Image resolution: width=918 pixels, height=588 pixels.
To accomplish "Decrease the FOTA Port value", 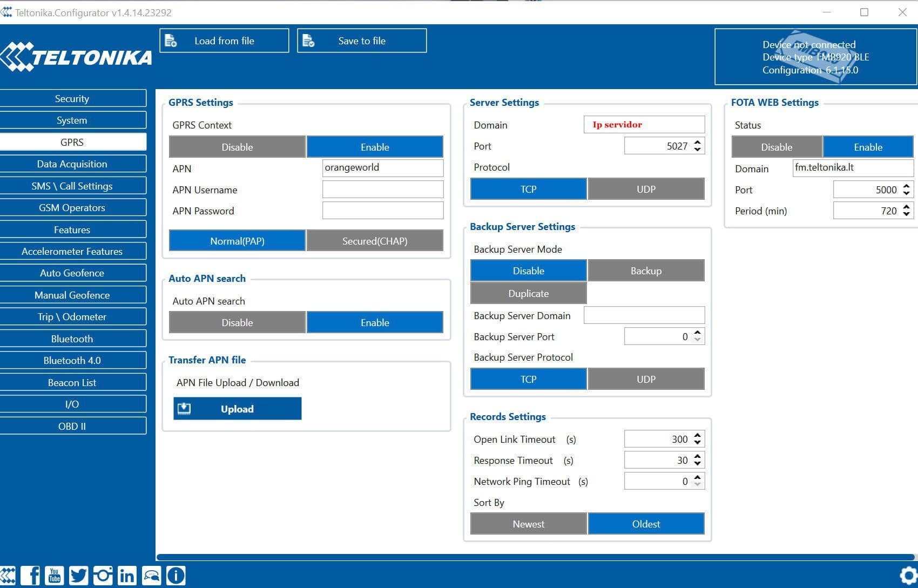I will [x=907, y=193].
